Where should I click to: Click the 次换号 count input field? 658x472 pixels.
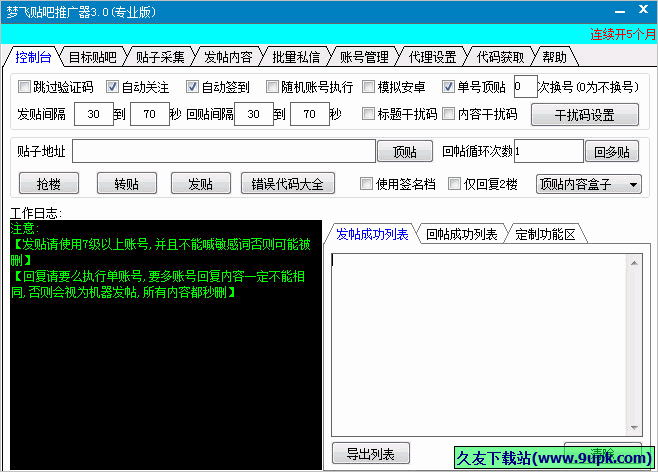click(x=525, y=87)
